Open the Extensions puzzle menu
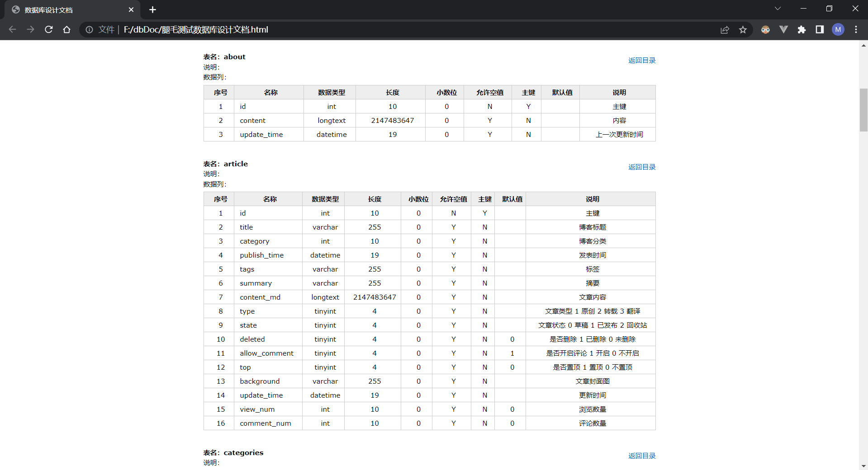868x470 pixels. [802, 29]
